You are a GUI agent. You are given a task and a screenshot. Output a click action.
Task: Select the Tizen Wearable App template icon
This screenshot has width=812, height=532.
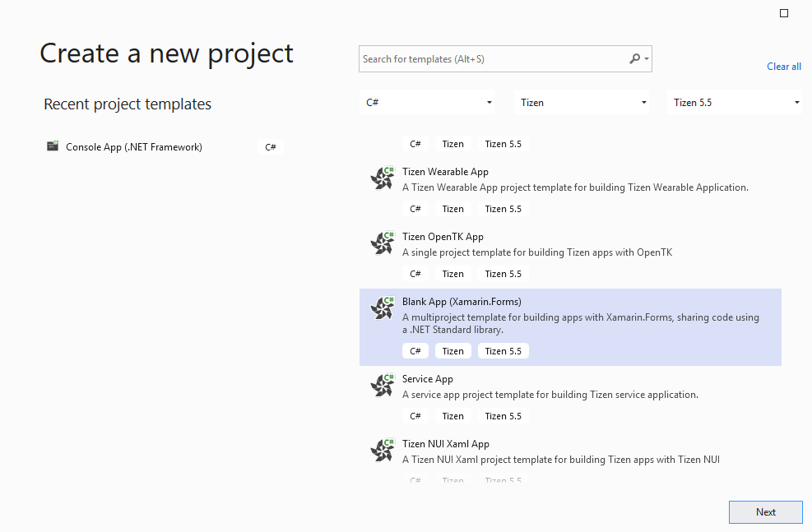[x=382, y=178]
